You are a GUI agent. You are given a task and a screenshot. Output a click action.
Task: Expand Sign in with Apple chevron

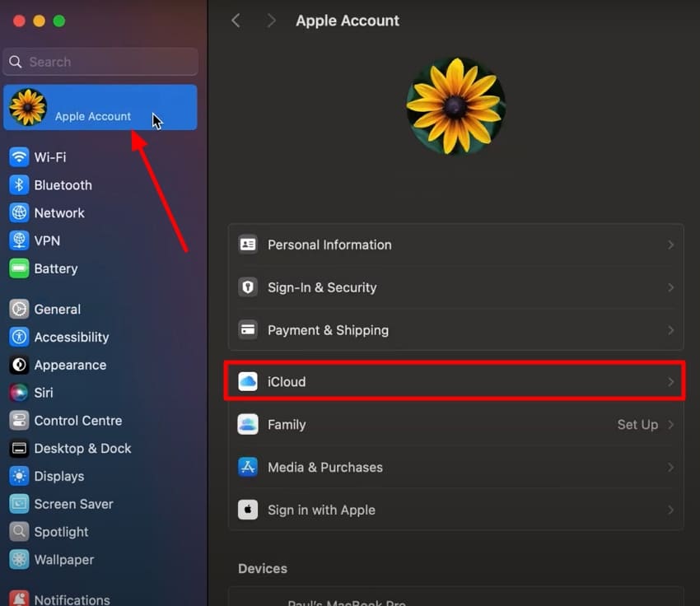[x=670, y=510]
